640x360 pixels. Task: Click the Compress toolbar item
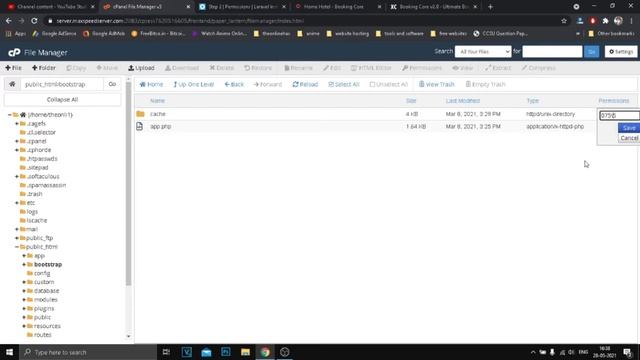(538, 68)
